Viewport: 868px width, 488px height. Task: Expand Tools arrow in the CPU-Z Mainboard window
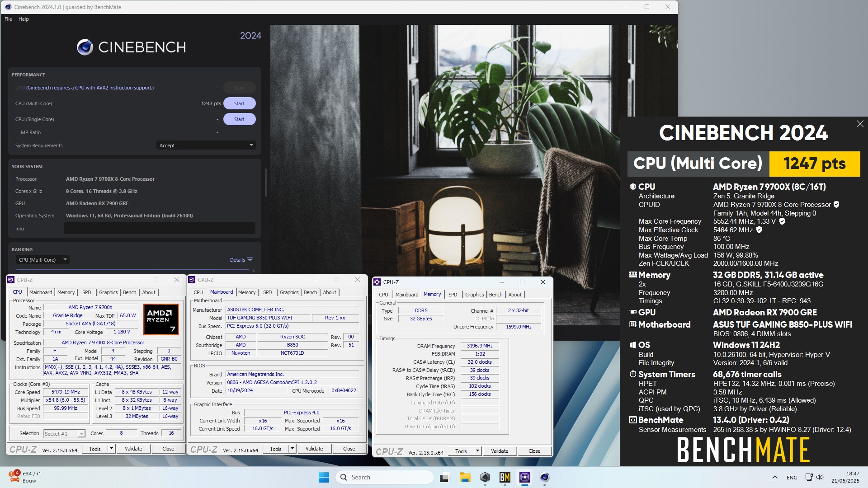(x=292, y=449)
